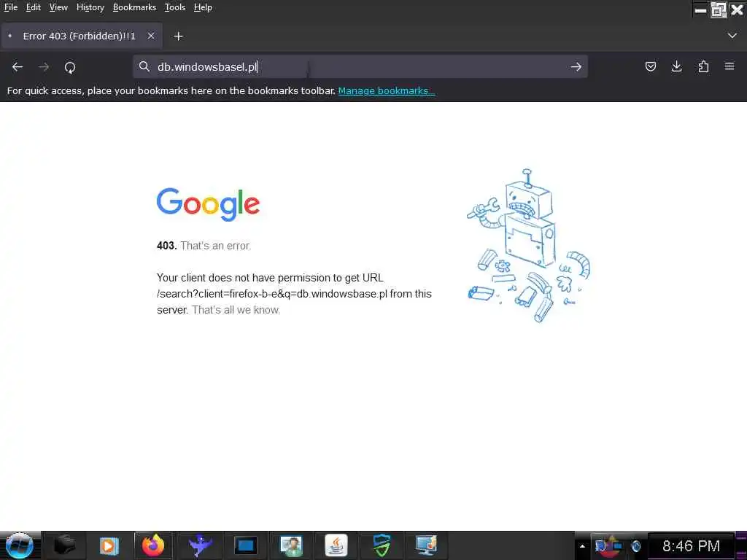Open the Java coffee cup taskbar icon
The image size is (747, 560).
tap(336, 545)
